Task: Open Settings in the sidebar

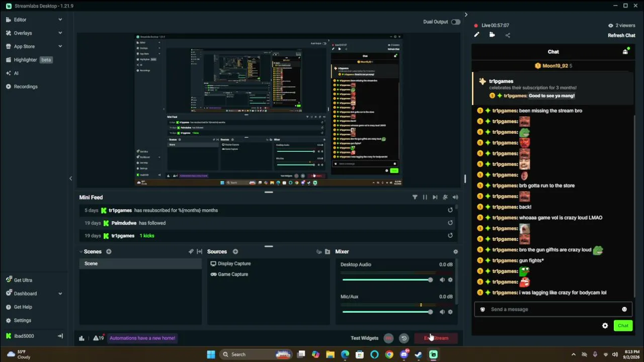Action: [19, 320]
